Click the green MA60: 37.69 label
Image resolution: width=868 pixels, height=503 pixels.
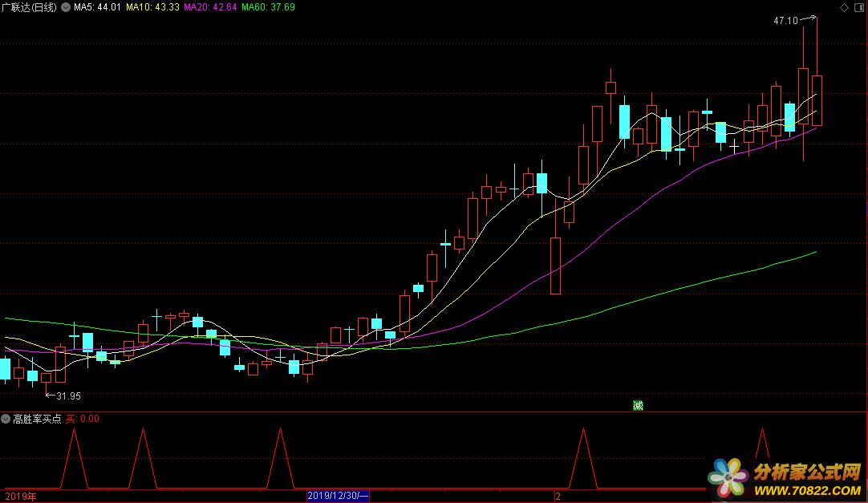pyautogui.click(x=268, y=7)
